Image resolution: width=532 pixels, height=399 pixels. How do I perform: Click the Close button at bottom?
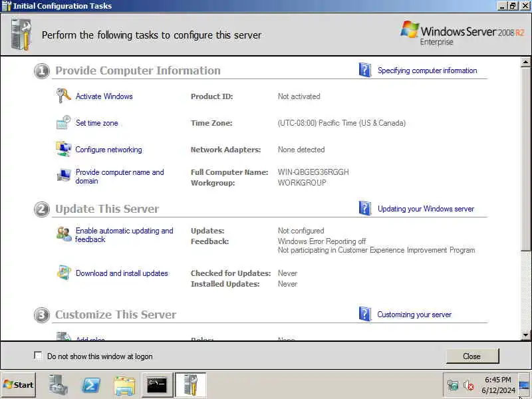[472, 356]
